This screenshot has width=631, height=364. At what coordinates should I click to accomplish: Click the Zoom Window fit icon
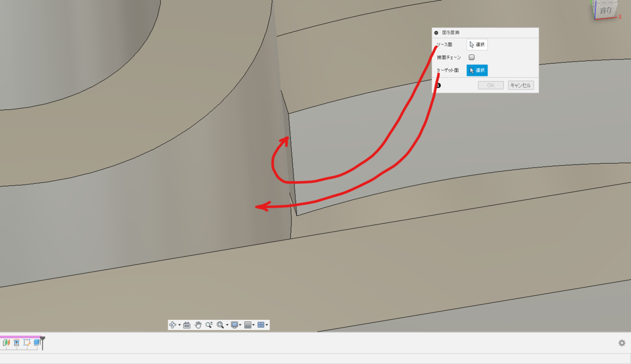click(x=220, y=325)
